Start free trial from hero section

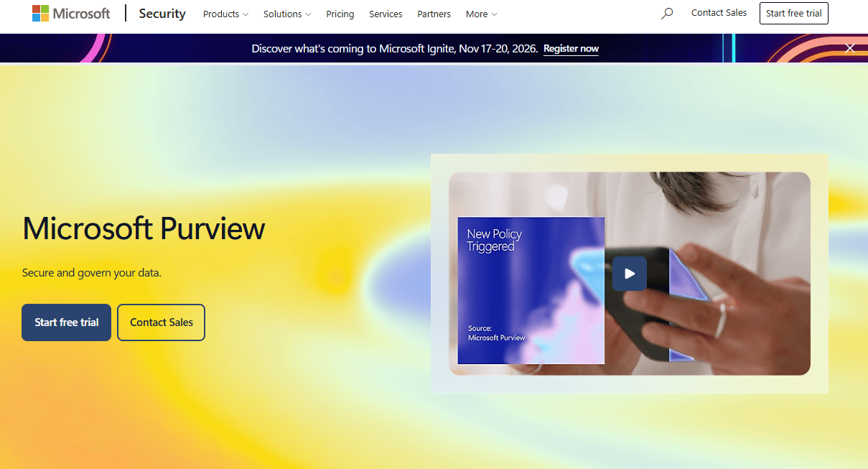click(x=67, y=322)
